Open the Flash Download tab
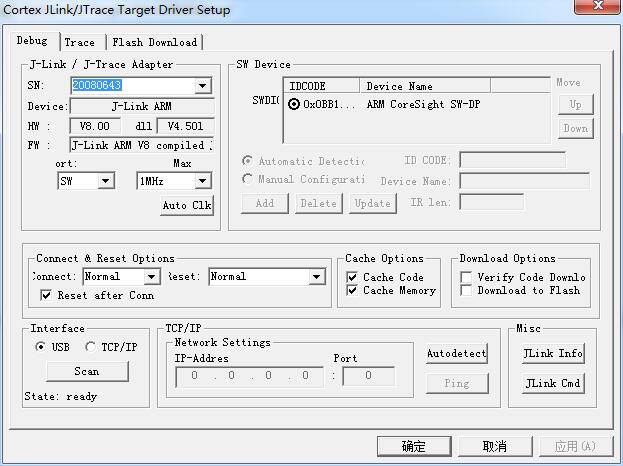This screenshot has width=623, height=466. 155,42
